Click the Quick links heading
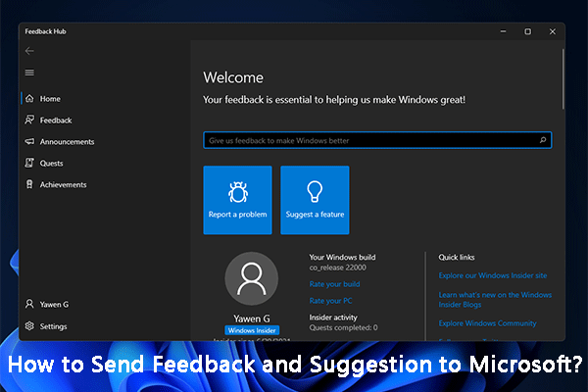 (x=457, y=257)
